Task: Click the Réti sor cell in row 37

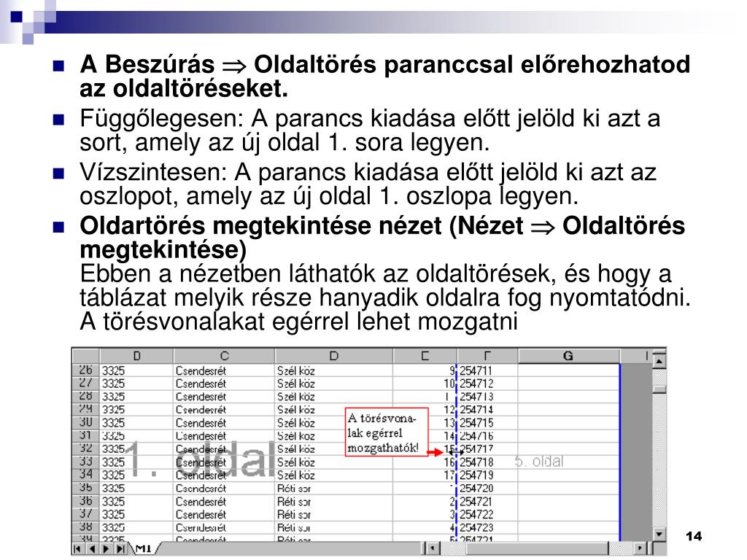Action: 333,514
